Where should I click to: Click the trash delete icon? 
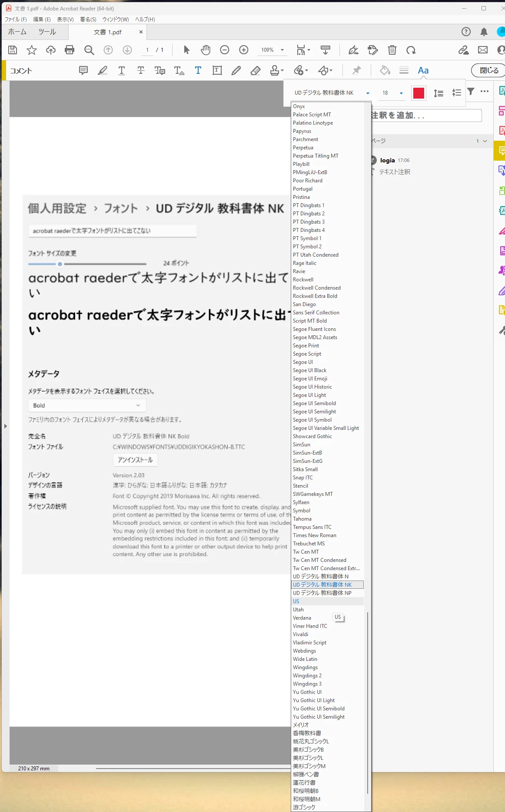coord(392,50)
